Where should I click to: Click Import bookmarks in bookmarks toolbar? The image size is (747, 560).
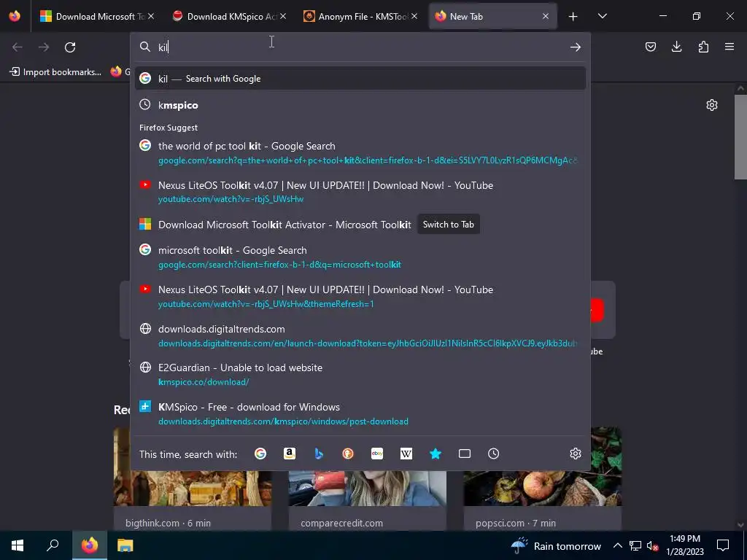tap(55, 72)
